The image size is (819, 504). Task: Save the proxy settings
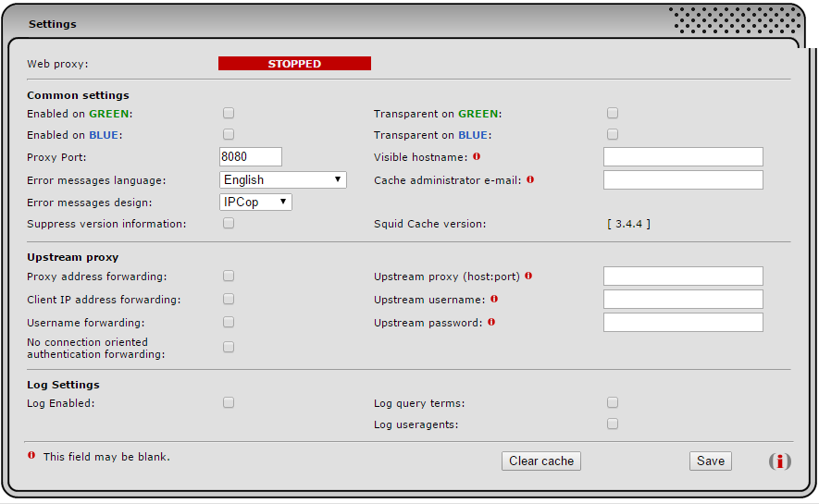711,461
